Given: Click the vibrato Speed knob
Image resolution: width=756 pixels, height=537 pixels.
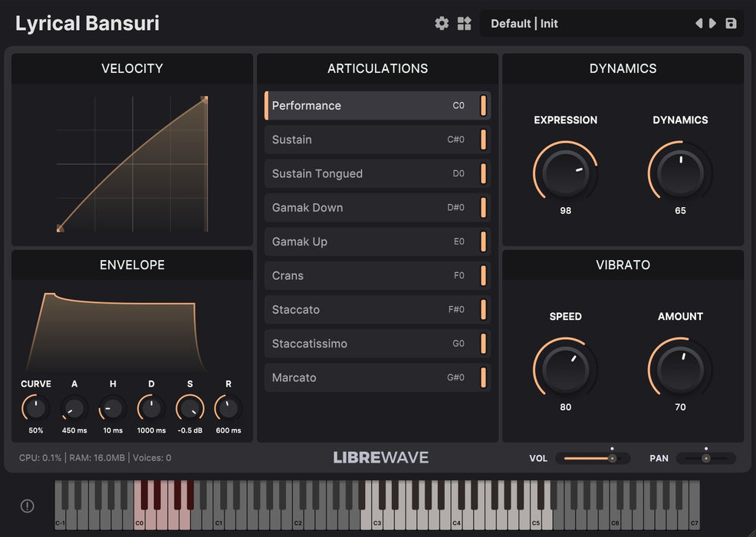Looking at the screenshot, I should [x=565, y=369].
